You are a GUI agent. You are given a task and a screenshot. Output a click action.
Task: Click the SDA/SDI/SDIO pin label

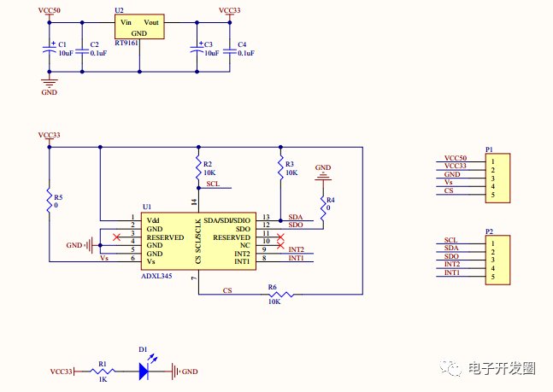click(x=227, y=220)
